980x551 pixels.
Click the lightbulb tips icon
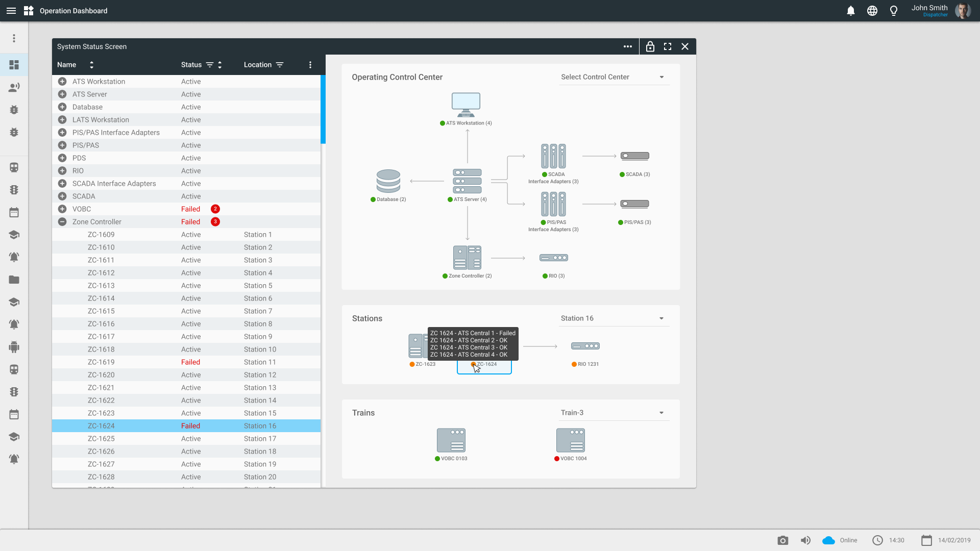click(893, 11)
